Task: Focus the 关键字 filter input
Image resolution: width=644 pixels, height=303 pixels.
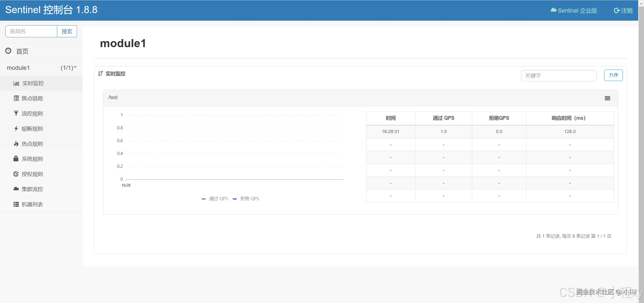Action: click(x=558, y=76)
